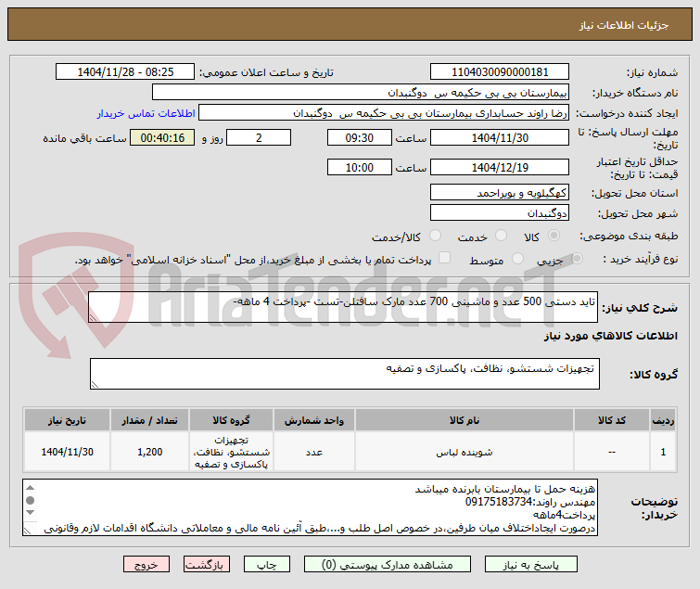Click the پاسخ به نیاز button
The height and width of the screenshot is (589, 700).
pos(531,565)
